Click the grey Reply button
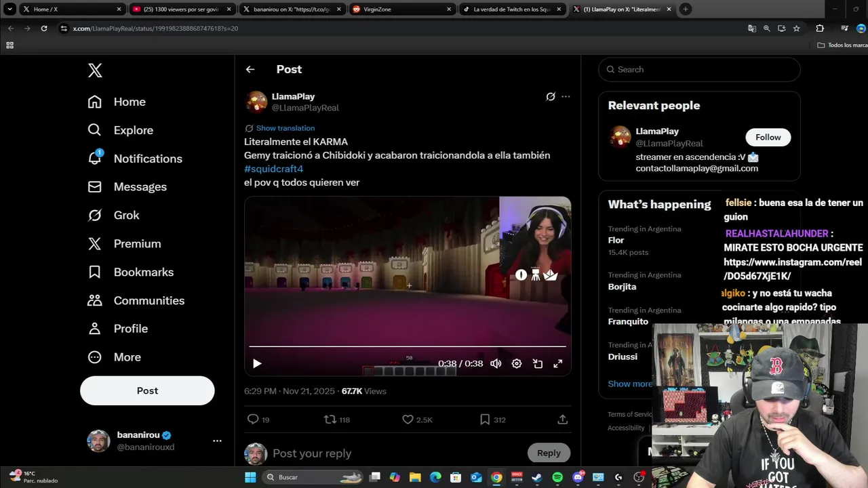This screenshot has width=868, height=488. click(549, 453)
